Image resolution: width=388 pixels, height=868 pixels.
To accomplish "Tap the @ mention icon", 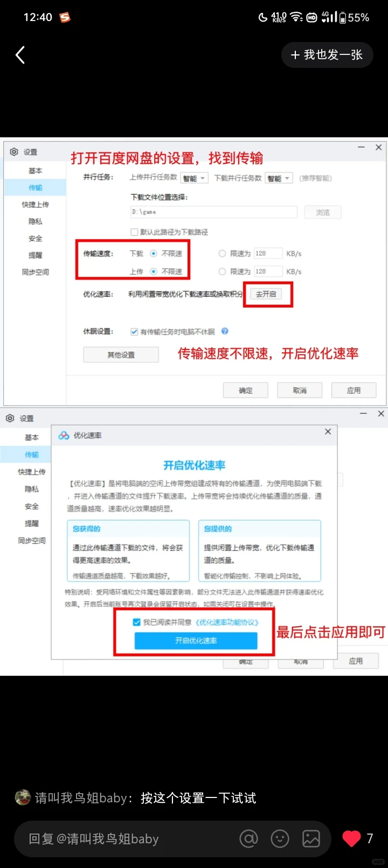I will tap(248, 838).
